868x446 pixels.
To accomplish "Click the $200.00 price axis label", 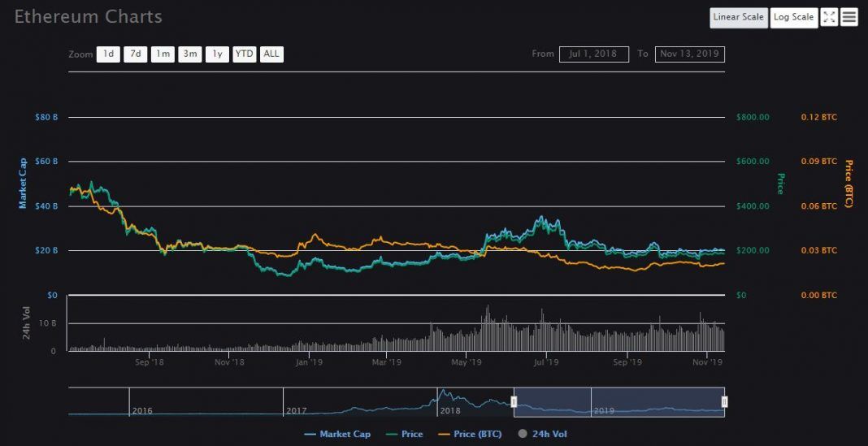I will 753,251.
